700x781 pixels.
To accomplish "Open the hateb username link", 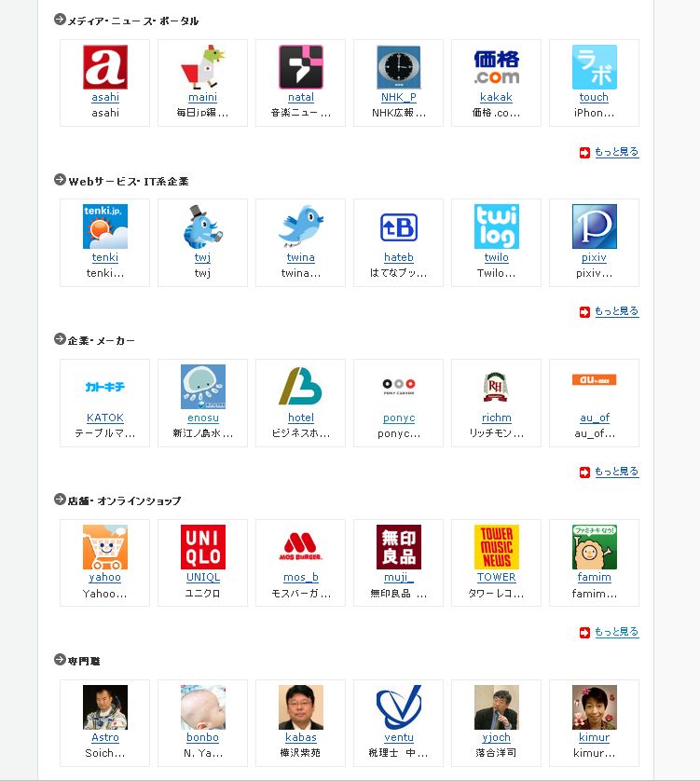I will 399,257.
